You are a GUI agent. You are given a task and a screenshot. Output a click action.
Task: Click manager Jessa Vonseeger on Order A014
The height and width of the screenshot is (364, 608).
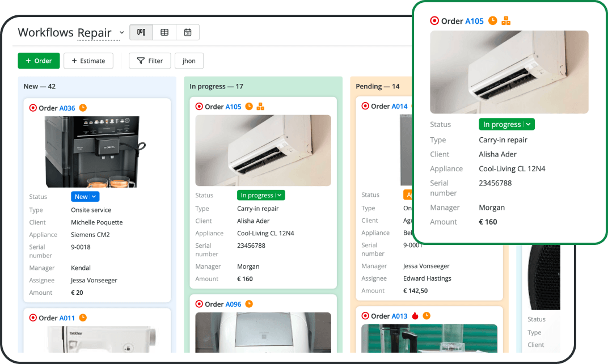(427, 266)
